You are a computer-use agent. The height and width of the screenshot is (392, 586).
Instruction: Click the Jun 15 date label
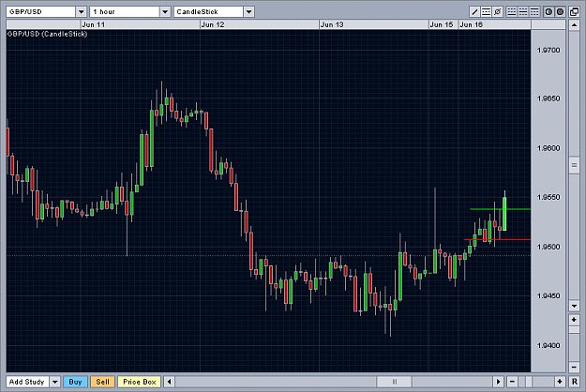[442, 24]
